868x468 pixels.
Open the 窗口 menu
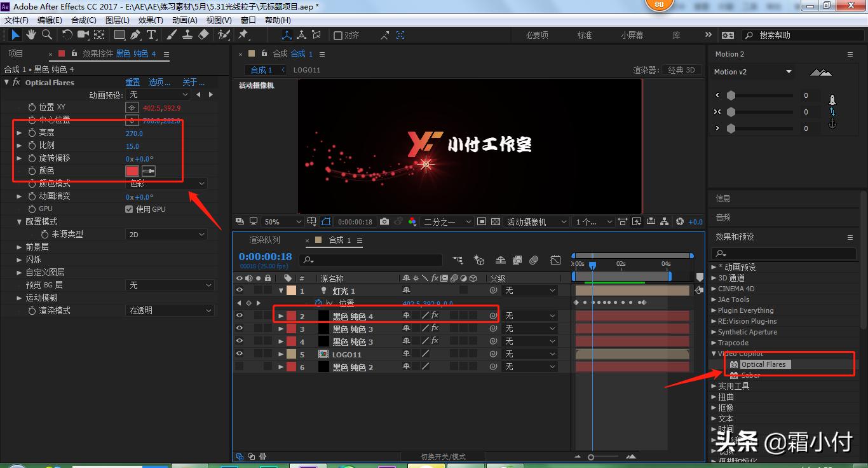[x=248, y=20]
